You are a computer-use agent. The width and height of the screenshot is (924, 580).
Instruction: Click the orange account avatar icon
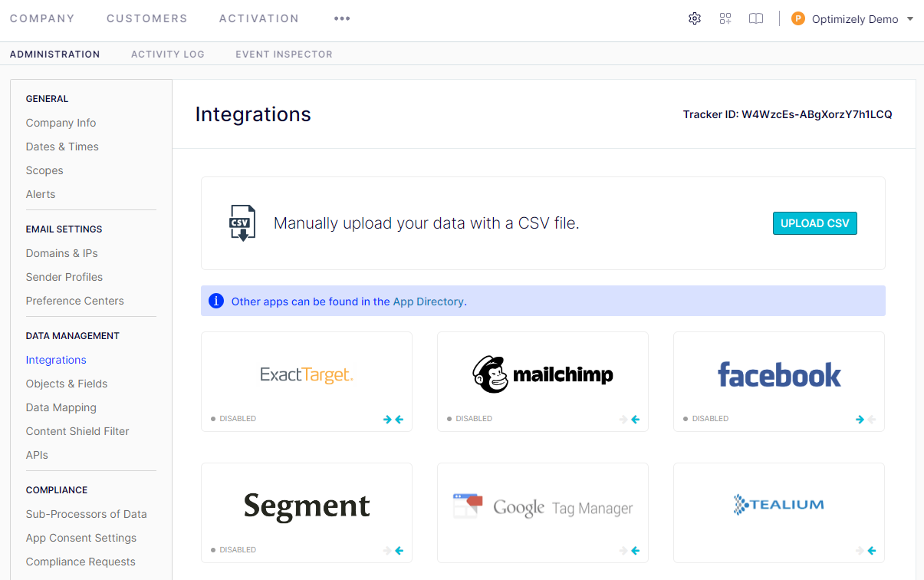click(x=798, y=18)
